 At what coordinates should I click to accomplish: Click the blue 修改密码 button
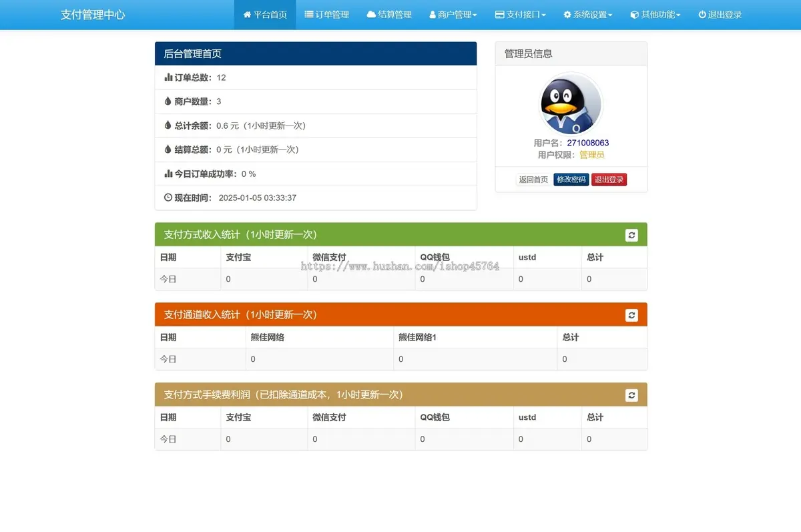point(571,180)
